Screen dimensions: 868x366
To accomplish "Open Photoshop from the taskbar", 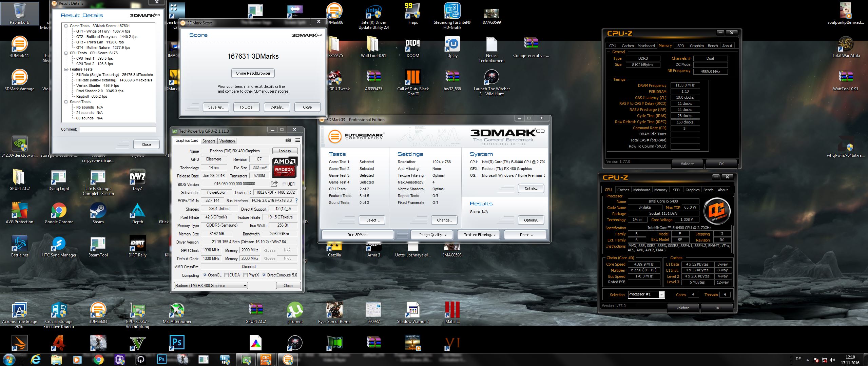I will coord(161,359).
